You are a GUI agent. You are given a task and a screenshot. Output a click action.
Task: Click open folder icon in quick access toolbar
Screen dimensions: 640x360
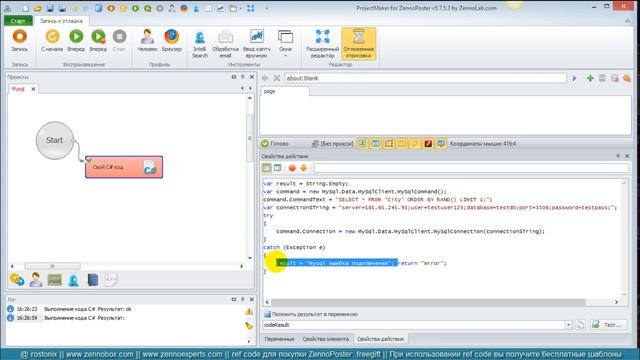click(38, 8)
